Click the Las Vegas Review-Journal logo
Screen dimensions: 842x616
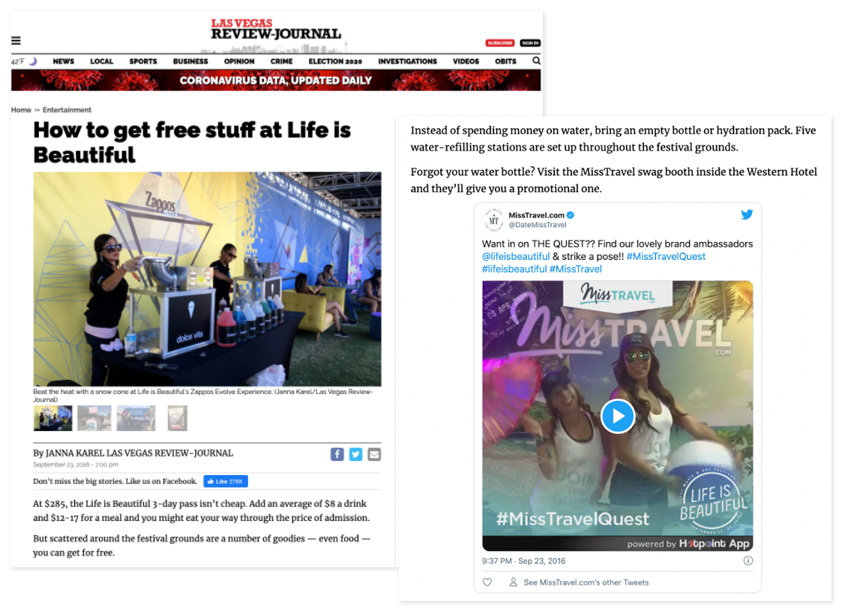[x=275, y=29]
